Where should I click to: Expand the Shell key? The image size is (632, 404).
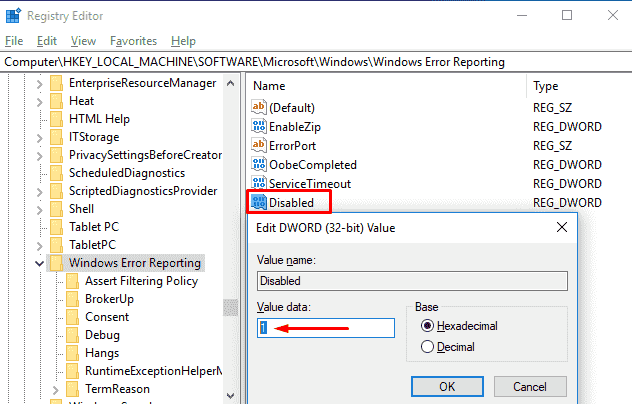(x=39, y=210)
